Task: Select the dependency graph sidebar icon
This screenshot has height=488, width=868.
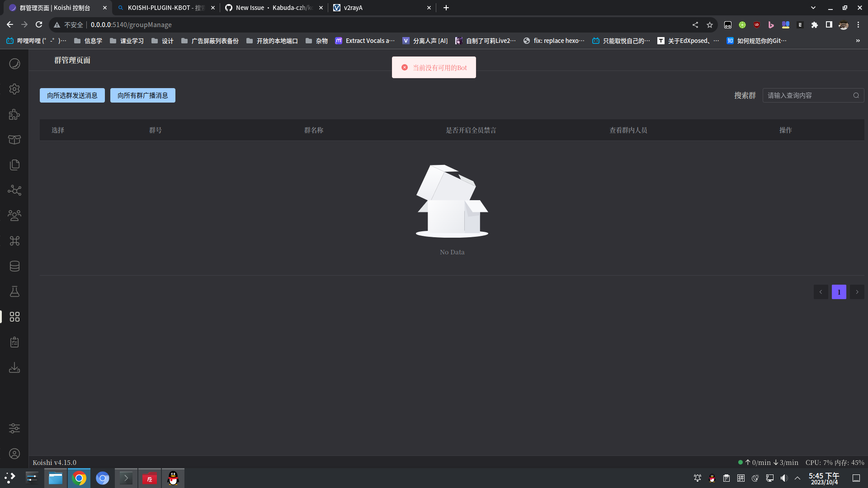Action: (14, 190)
